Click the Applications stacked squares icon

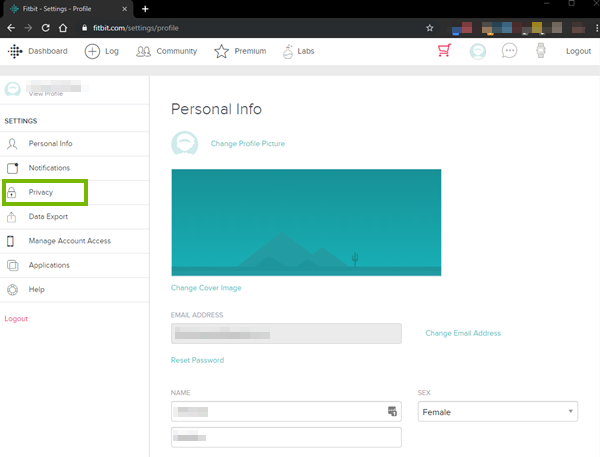point(13,266)
